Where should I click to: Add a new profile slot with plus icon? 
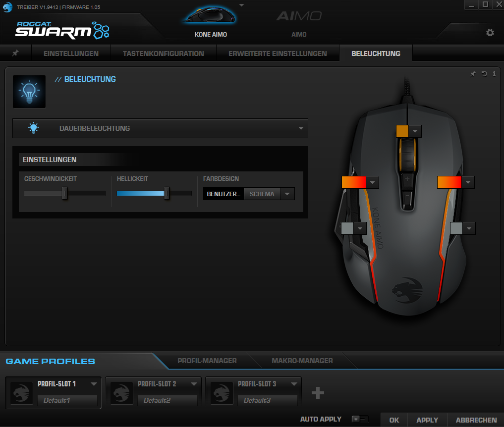tap(318, 393)
